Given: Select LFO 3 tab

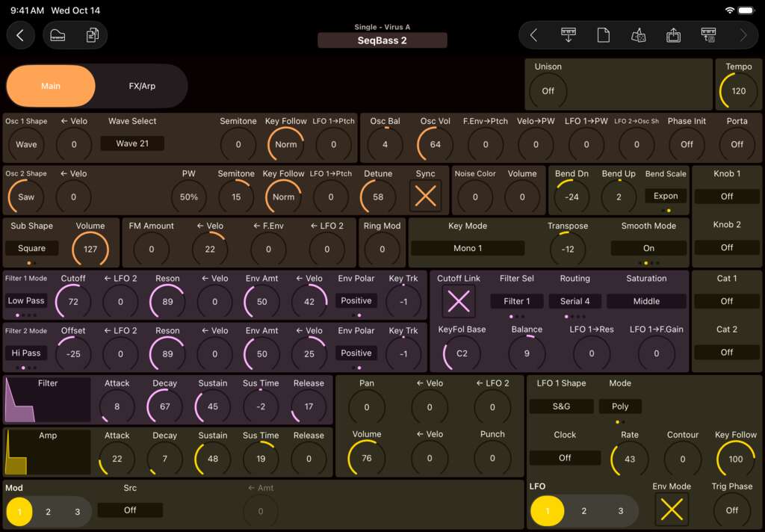Looking at the screenshot, I should 621,510.
